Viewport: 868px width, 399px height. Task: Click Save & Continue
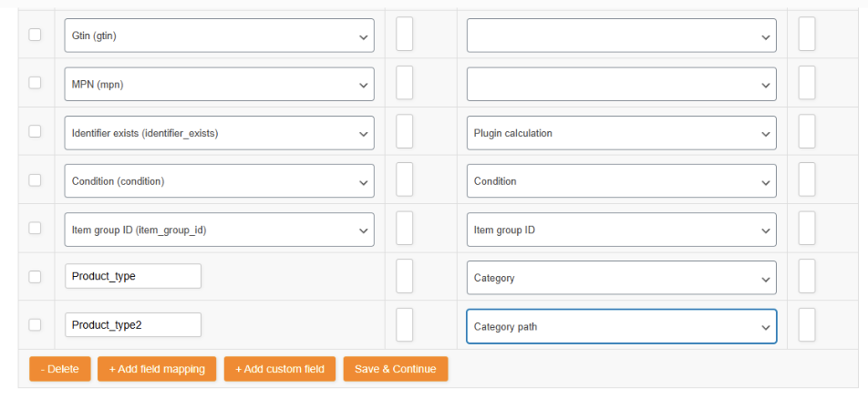pyautogui.click(x=396, y=369)
